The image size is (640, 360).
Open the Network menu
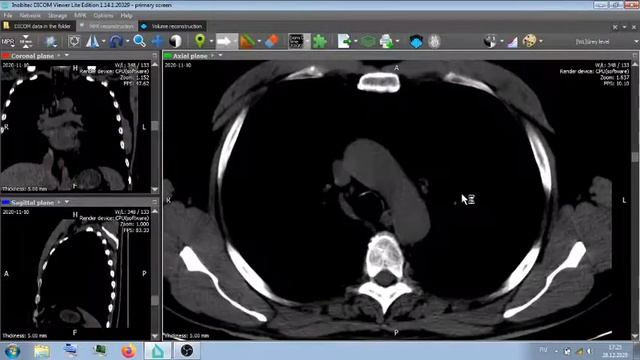click(30, 16)
